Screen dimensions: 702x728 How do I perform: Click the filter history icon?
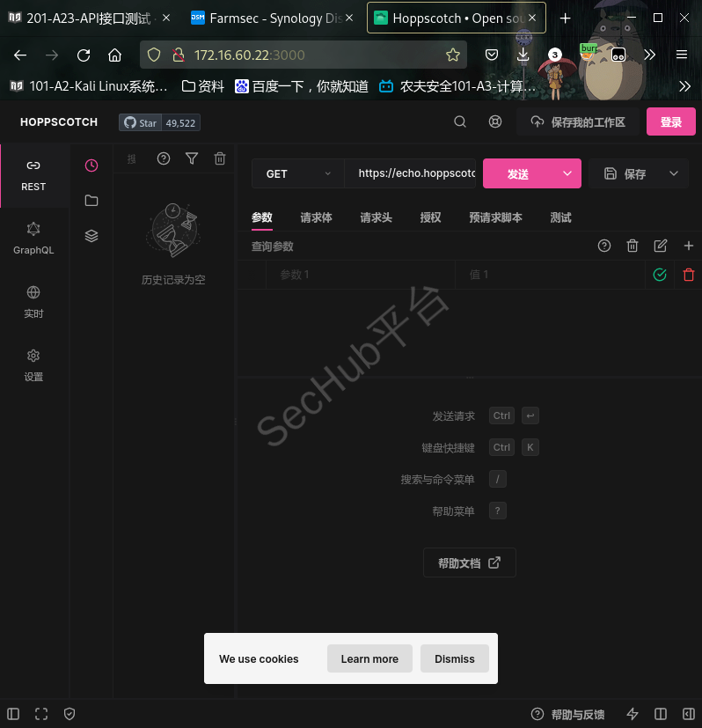click(192, 158)
